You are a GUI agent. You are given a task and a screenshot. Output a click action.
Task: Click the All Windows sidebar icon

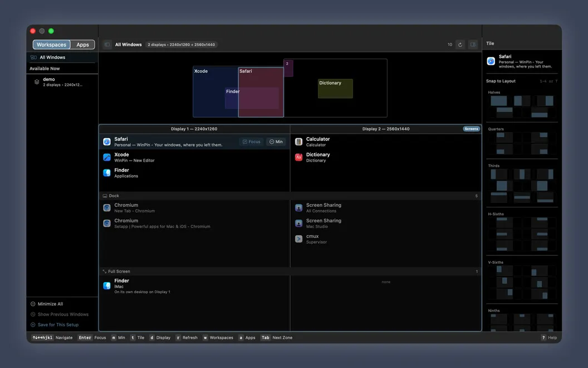[33, 57]
